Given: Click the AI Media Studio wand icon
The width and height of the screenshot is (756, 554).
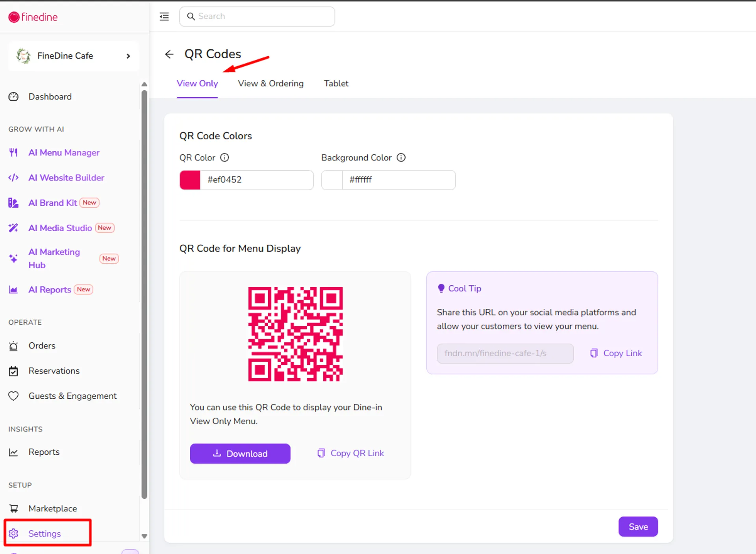Looking at the screenshot, I should (x=13, y=228).
